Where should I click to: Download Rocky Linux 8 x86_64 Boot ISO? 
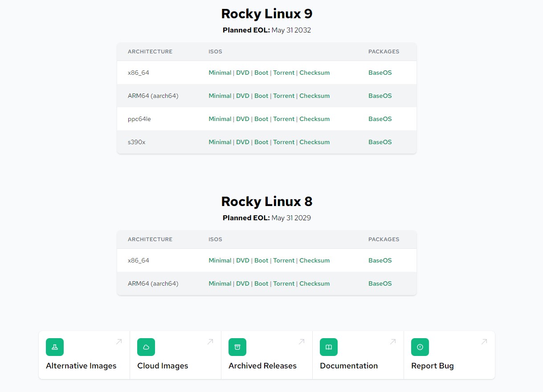[261, 260]
